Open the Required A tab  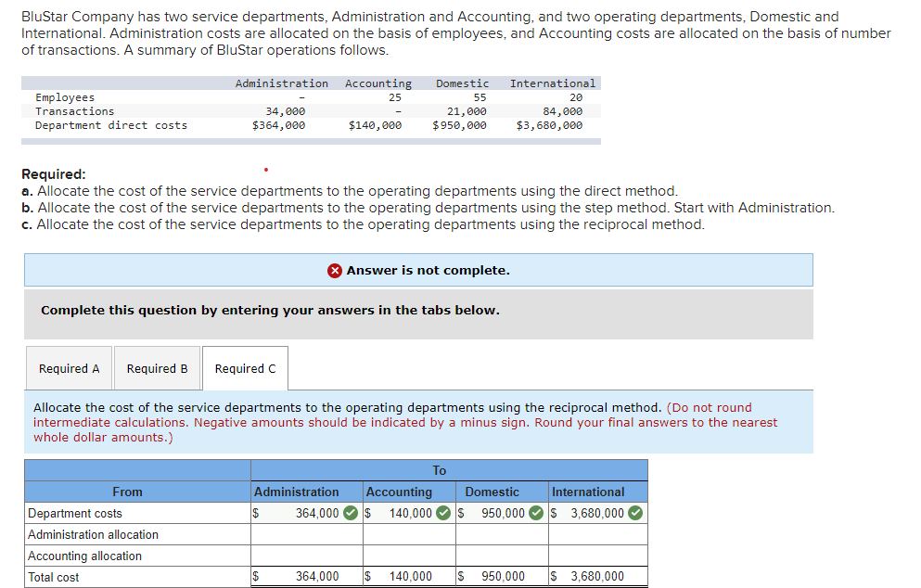click(69, 368)
